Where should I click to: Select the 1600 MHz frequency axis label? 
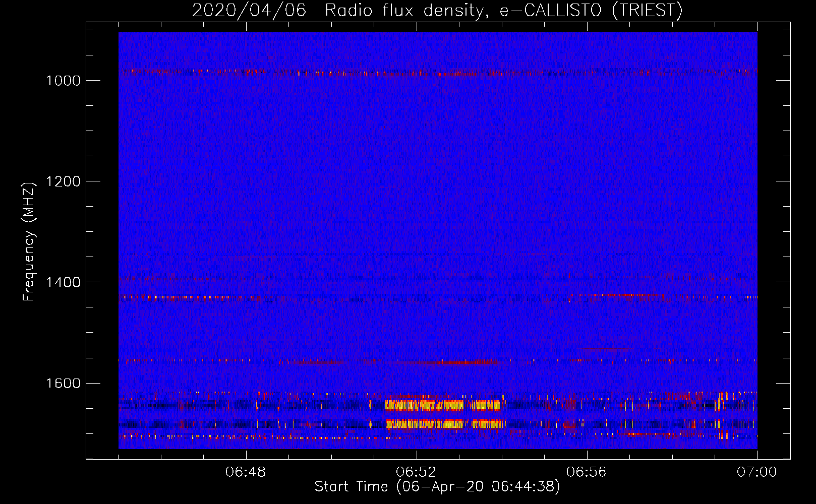(x=63, y=383)
